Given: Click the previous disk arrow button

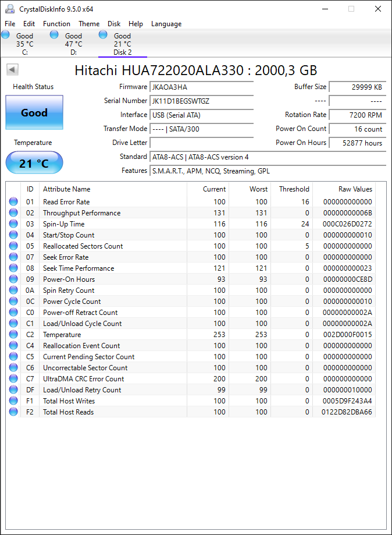Looking at the screenshot, I should point(12,70).
